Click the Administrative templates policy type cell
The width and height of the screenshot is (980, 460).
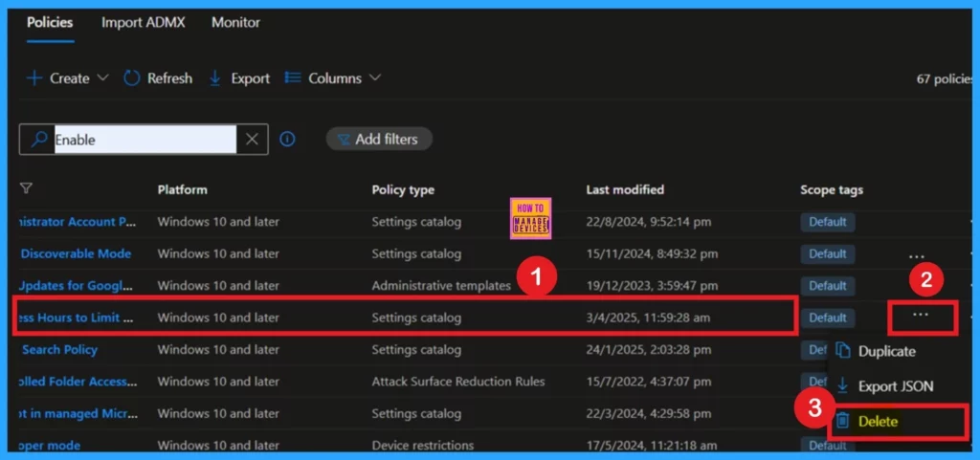point(441,286)
